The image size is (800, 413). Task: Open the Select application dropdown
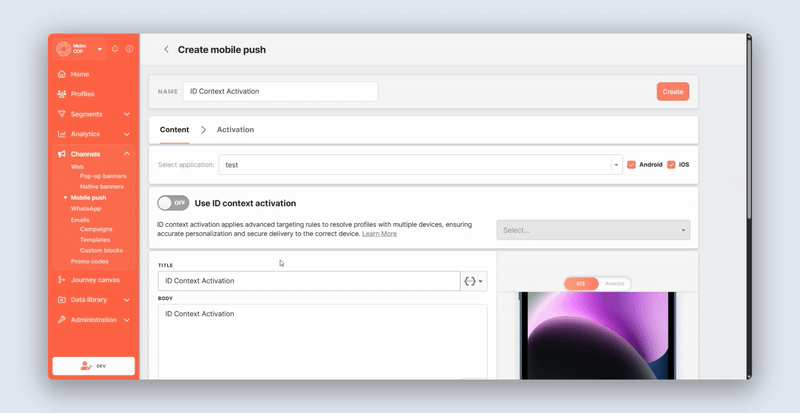pyautogui.click(x=420, y=164)
